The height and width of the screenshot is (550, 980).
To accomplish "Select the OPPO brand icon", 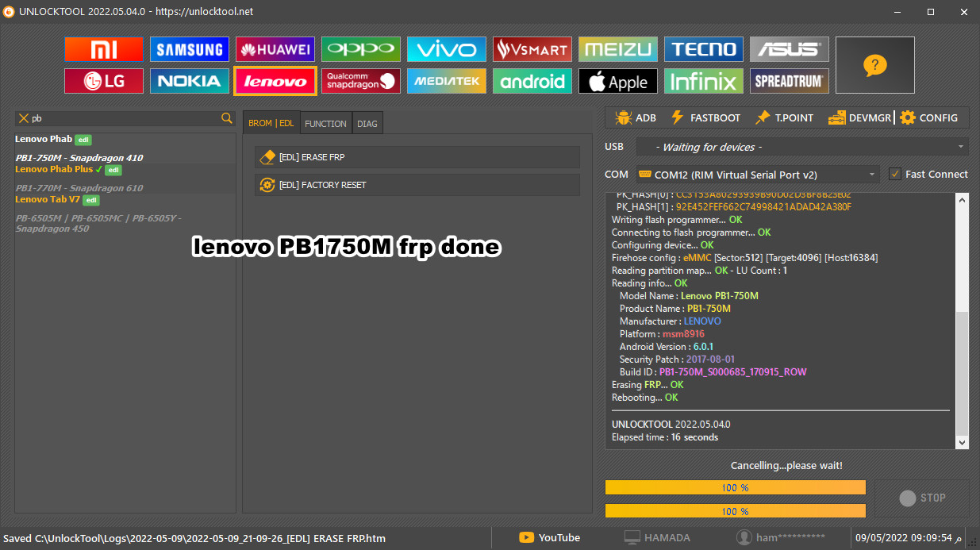I will 361,49.
